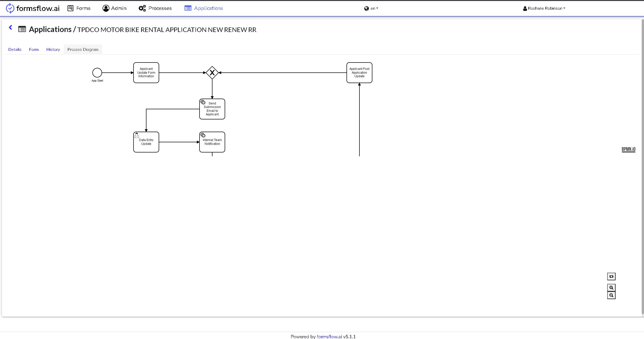Select the Forms icon in the navbar
Viewport: 644px width, 339px height.
pos(70,8)
